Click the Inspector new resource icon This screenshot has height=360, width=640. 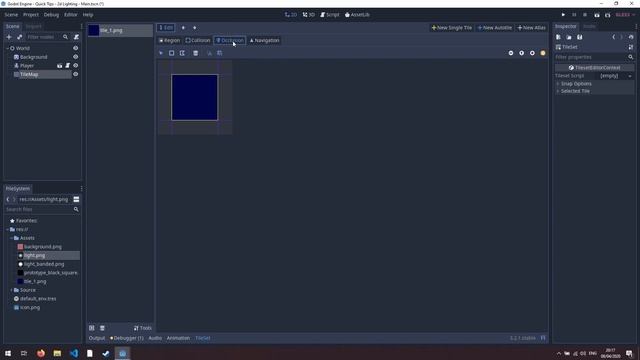click(x=558, y=37)
